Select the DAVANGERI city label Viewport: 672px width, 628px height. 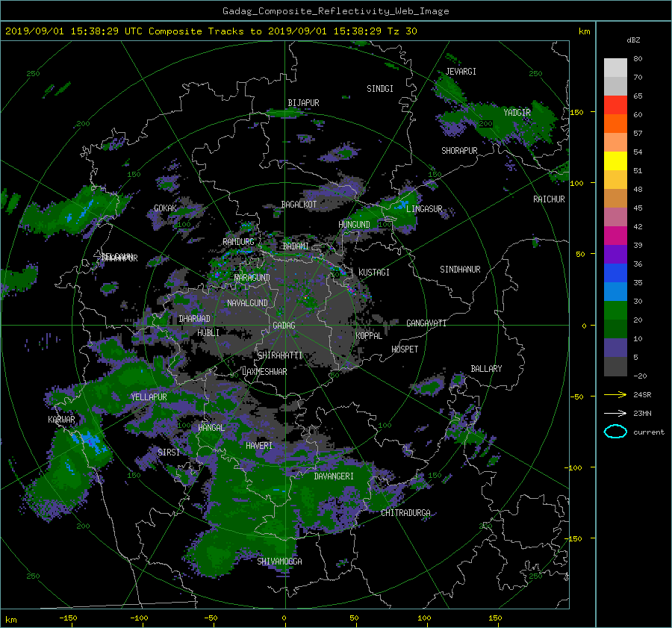pos(334,476)
